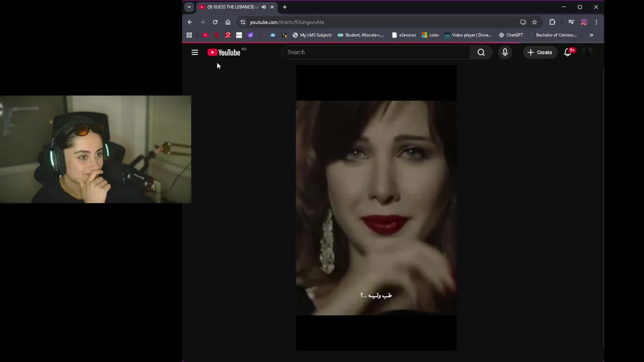Click the Shorts video player
The width and height of the screenshot is (644, 362).
[376, 208]
